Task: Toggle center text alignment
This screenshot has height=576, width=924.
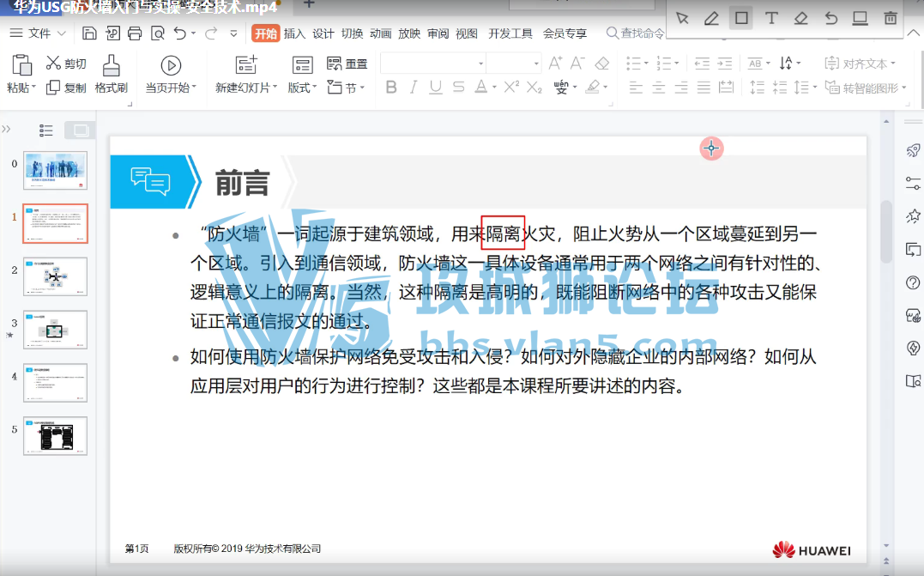Action: tap(658, 88)
